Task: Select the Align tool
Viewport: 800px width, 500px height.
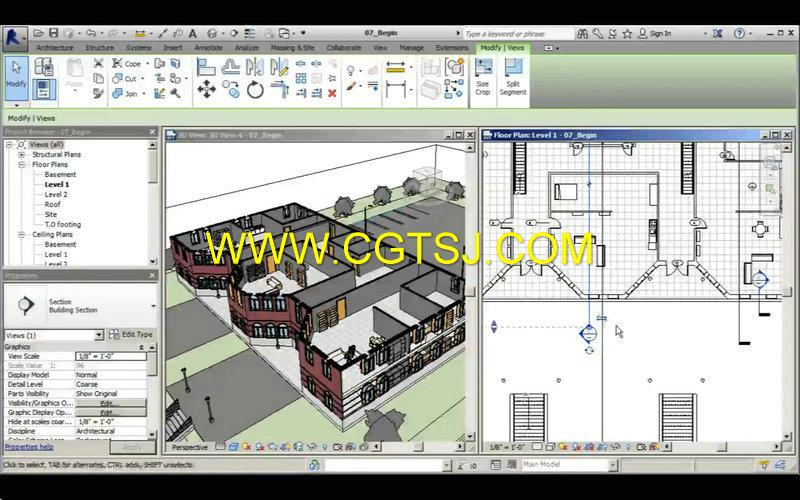Action: pyautogui.click(x=206, y=67)
